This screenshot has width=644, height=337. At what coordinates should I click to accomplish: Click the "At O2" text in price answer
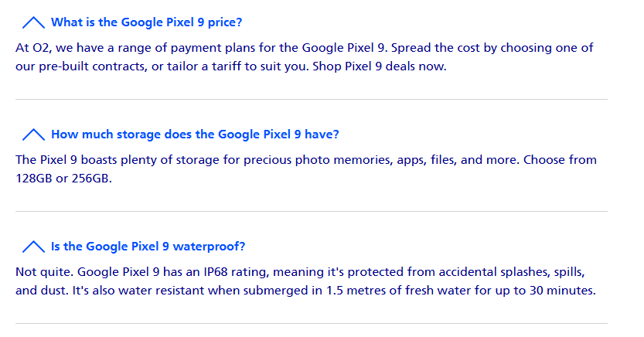tap(32, 48)
